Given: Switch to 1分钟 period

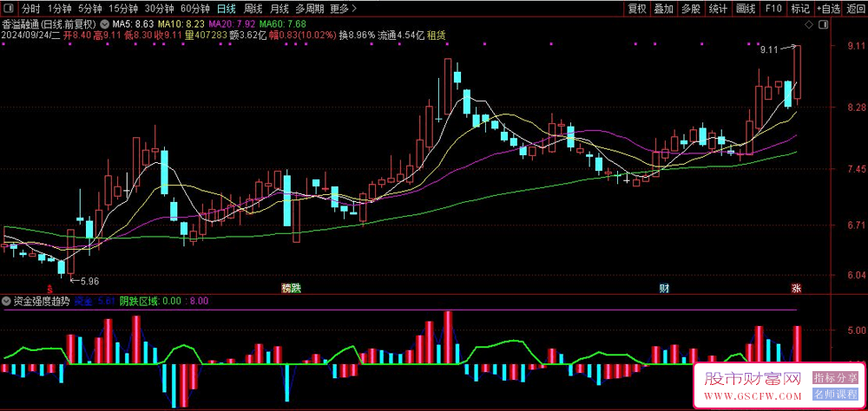Looking at the screenshot, I should click(x=60, y=9).
